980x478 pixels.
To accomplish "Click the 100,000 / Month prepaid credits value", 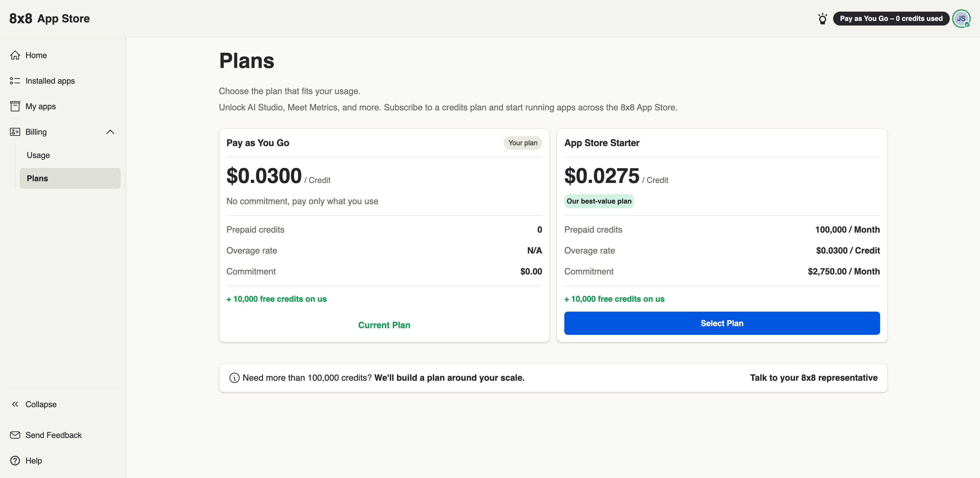I will (x=847, y=229).
